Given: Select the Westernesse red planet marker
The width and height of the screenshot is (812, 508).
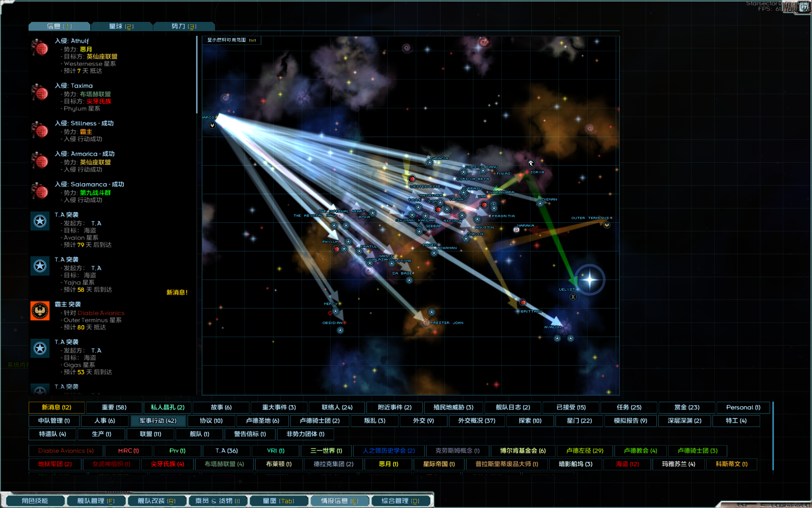Looking at the screenshot, I should pyautogui.click(x=412, y=179).
